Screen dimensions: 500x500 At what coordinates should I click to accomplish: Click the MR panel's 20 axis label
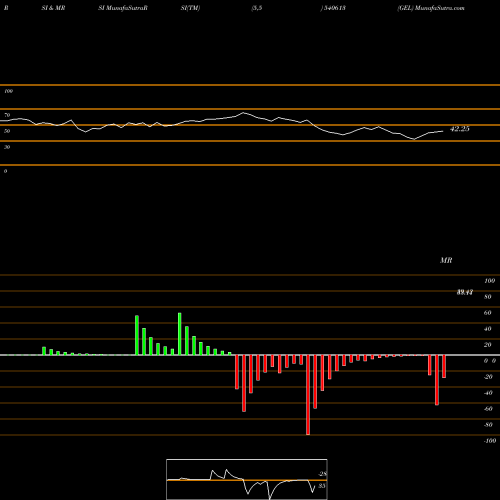pos(487,345)
